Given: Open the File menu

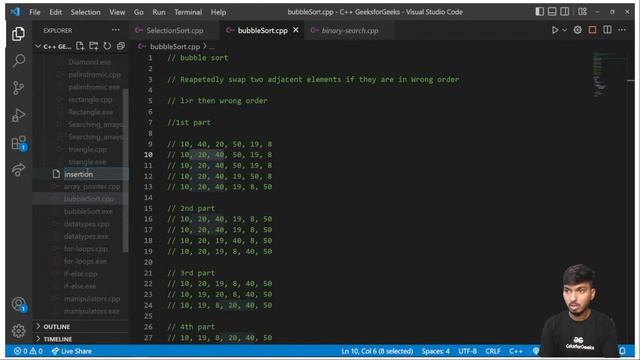Looking at the screenshot, I should click(35, 12).
